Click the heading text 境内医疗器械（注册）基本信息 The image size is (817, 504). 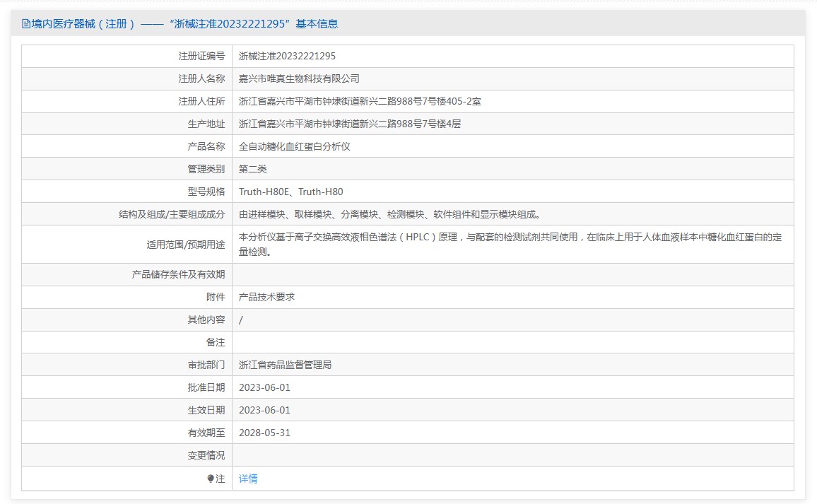coord(184,24)
